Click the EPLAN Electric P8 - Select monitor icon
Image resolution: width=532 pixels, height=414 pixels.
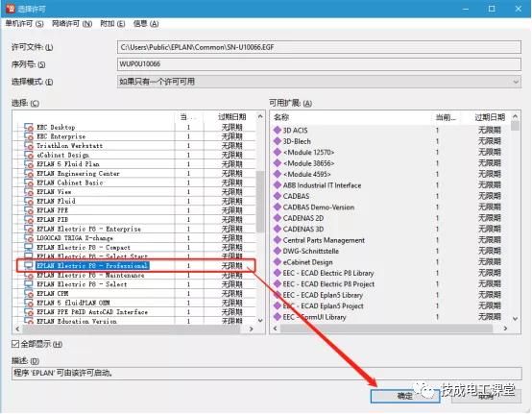point(29,284)
